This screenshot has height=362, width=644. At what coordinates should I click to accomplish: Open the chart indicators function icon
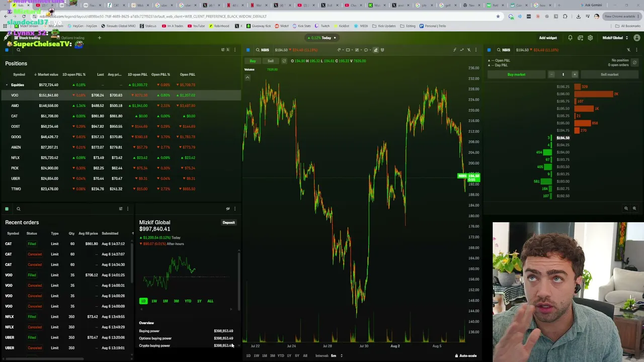tap(454, 50)
